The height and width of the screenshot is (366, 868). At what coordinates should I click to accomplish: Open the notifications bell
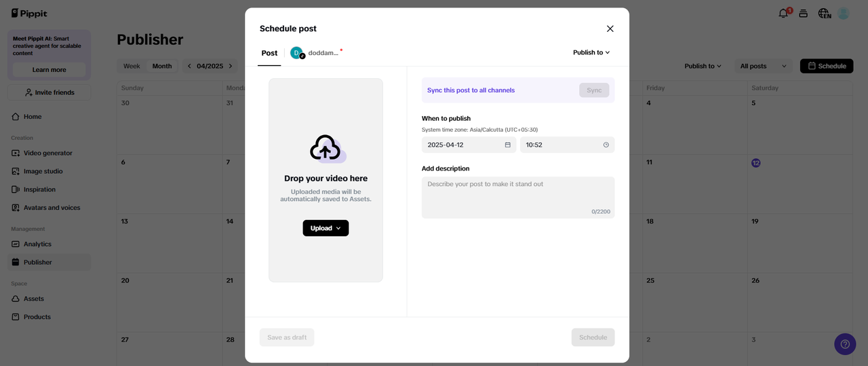pyautogui.click(x=784, y=13)
